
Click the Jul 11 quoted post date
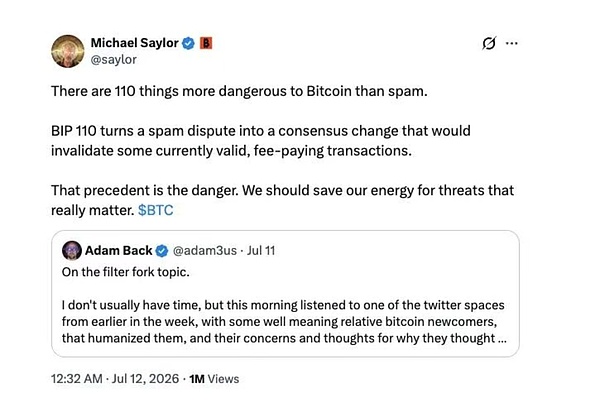tap(261, 251)
